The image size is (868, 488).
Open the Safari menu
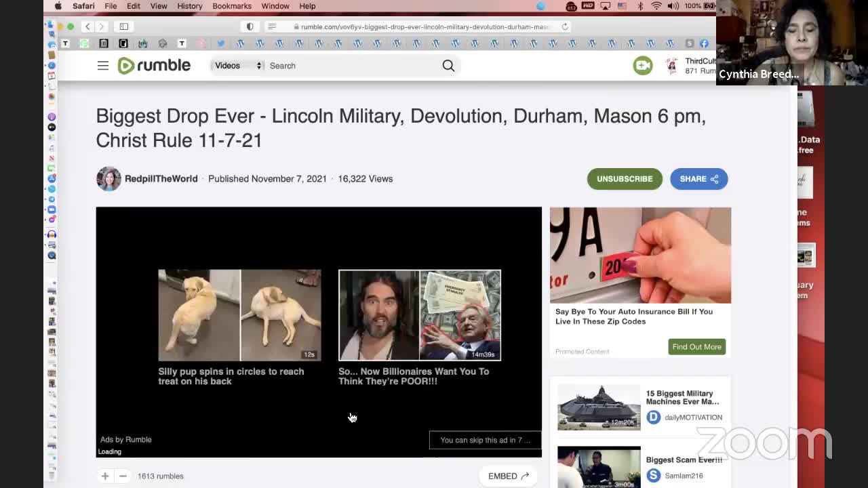tap(83, 6)
